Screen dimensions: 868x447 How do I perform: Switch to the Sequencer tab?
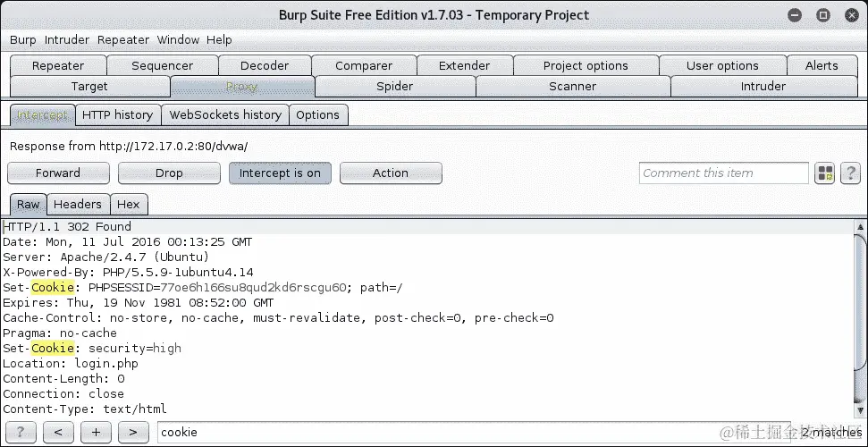pyautogui.click(x=162, y=65)
